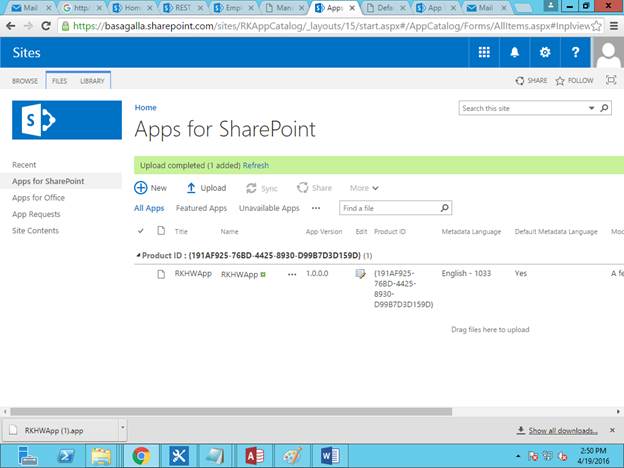Open Apps for SharePoint in sidebar
The height and width of the screenshot is (468, 624).
coord(48,181)
